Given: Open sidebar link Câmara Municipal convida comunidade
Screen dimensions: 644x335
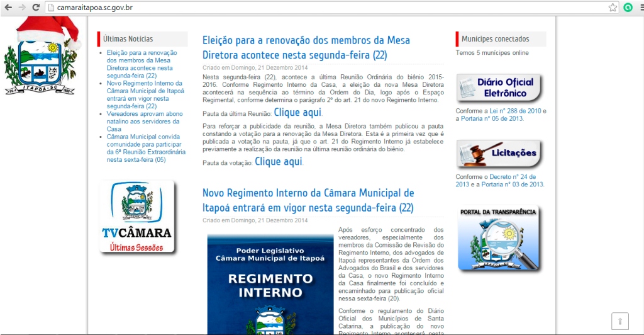Looking at the screenshot, I should coord(146,148).
